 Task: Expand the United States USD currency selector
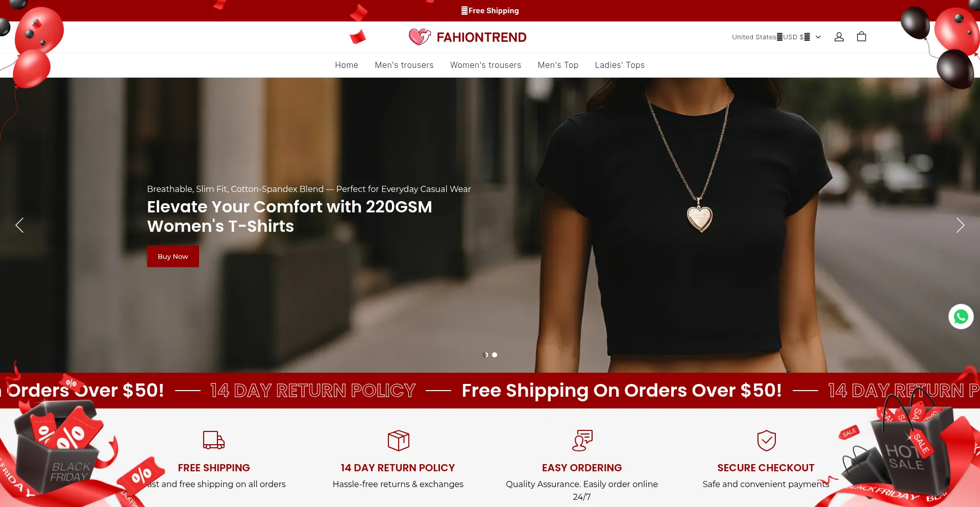tap(776, 37)
